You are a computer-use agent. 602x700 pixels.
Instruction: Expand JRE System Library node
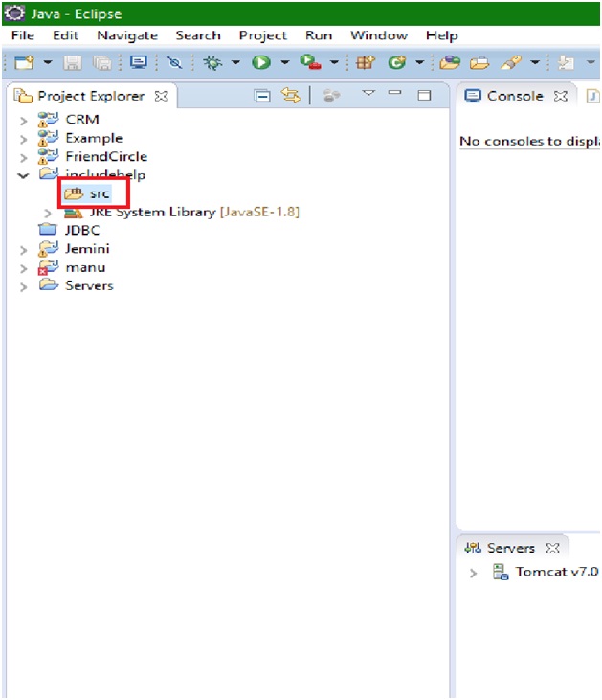coord(48,213)
